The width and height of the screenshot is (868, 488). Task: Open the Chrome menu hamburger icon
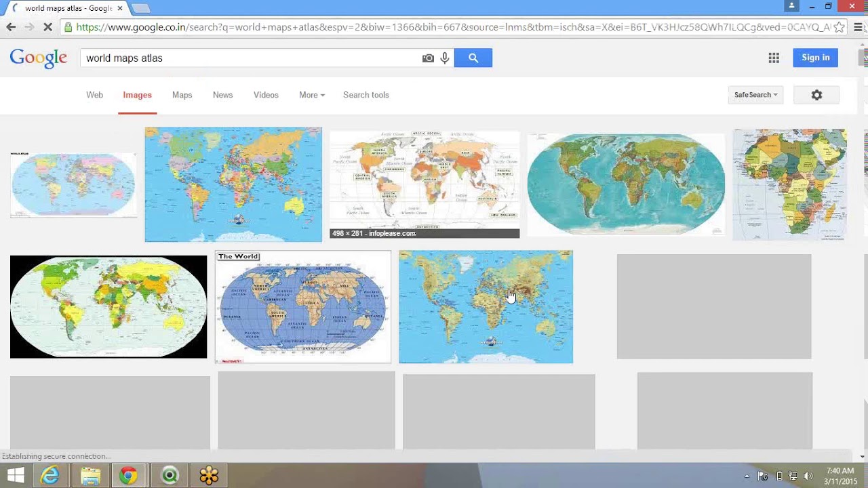tap(858, 27)
